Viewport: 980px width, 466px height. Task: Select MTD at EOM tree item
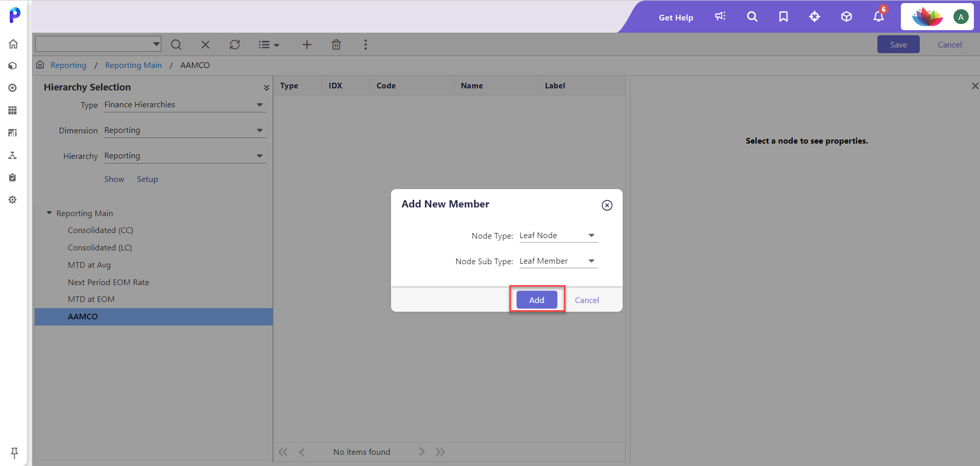pos(91,299)
